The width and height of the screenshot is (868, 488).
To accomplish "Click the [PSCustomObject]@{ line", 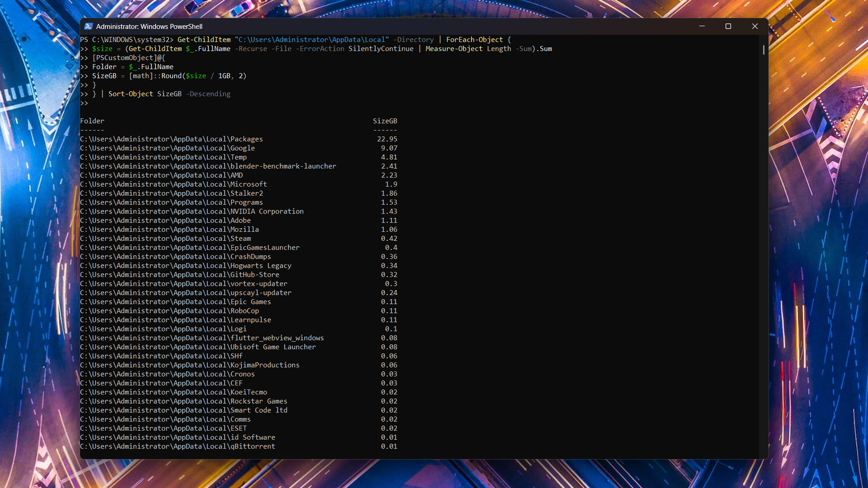I will click(129, 58).
